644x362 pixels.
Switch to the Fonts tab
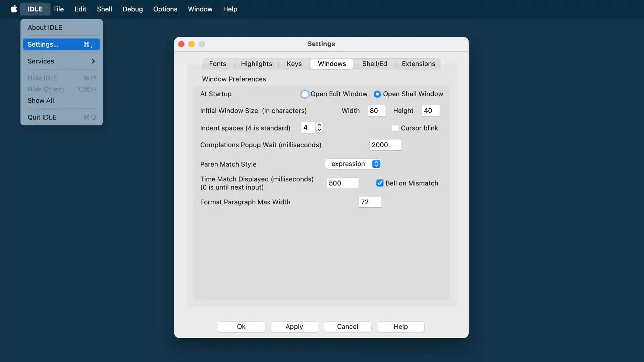[217, 64]
